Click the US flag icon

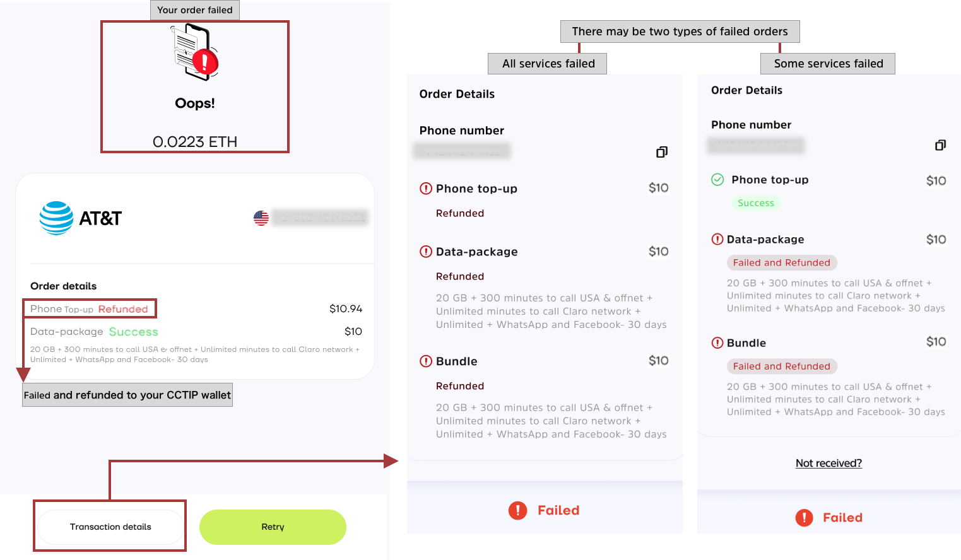point(261,218)
